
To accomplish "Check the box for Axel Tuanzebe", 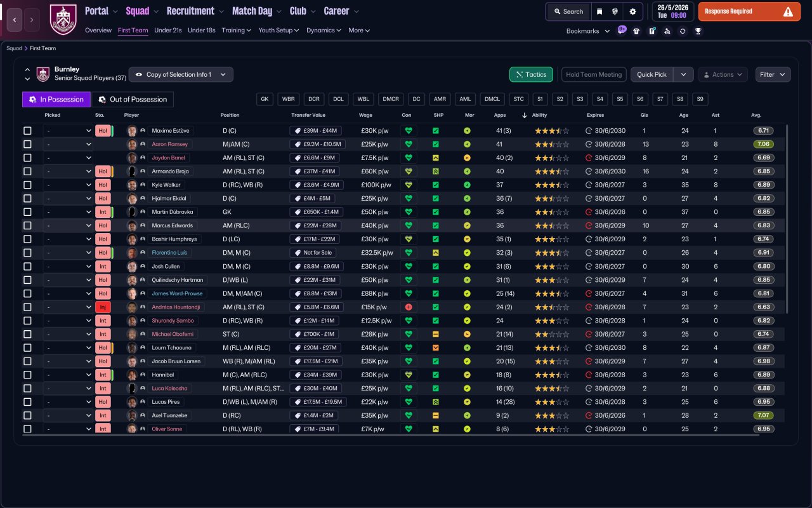I will click(x=27, y=415).
